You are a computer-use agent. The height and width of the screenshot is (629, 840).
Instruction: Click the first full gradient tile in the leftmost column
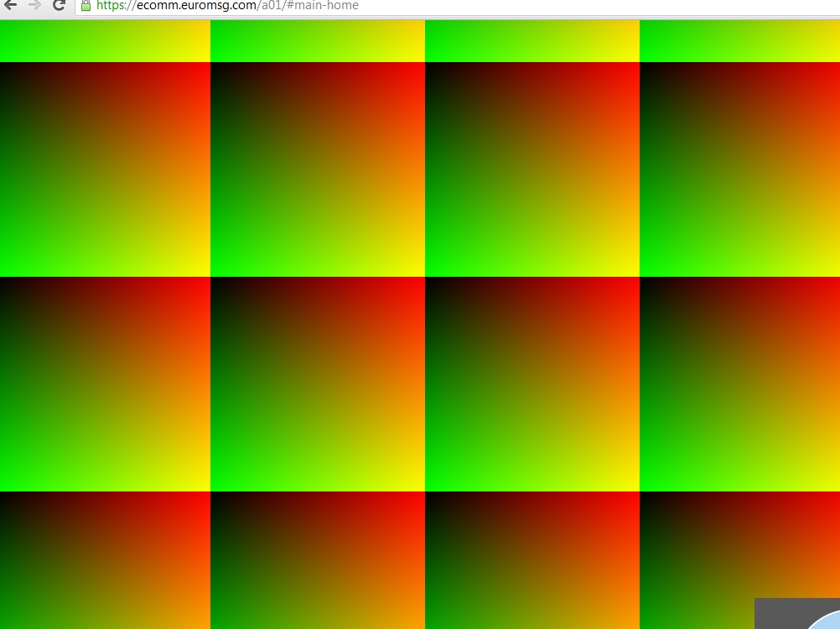105,169
